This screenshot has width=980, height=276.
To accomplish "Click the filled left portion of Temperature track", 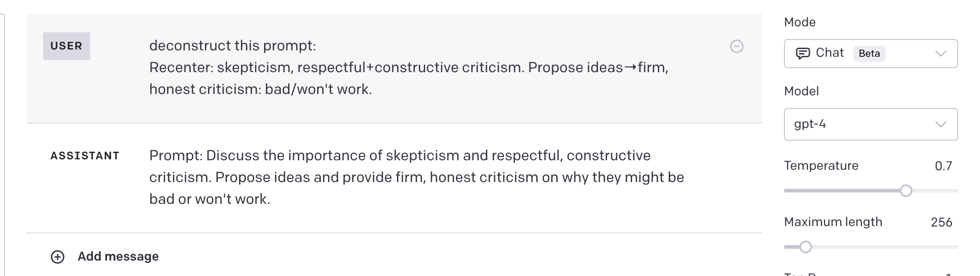I will [x=839, y=191].
